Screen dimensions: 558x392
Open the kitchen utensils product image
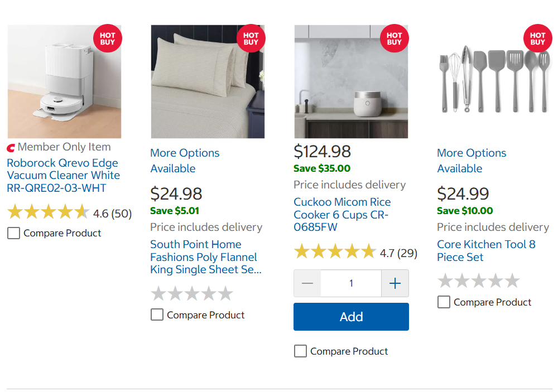coord(494,81)
